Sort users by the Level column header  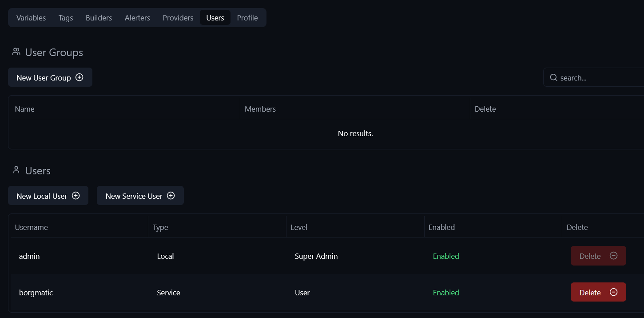pos(299,227)
